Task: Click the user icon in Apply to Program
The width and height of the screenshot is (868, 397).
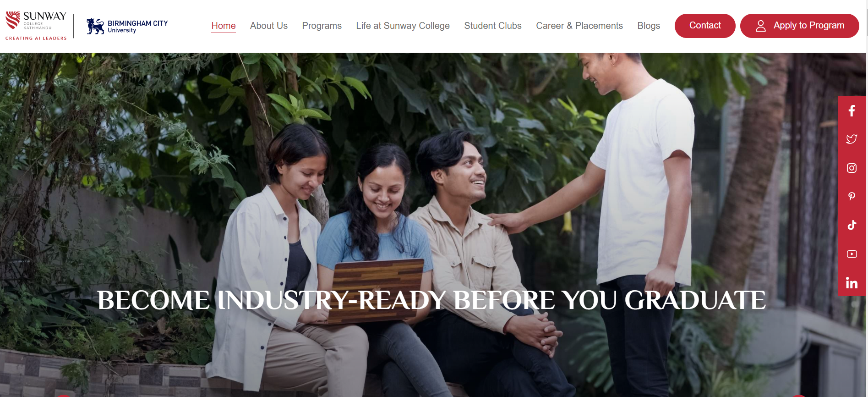Action: coord(760,26)
